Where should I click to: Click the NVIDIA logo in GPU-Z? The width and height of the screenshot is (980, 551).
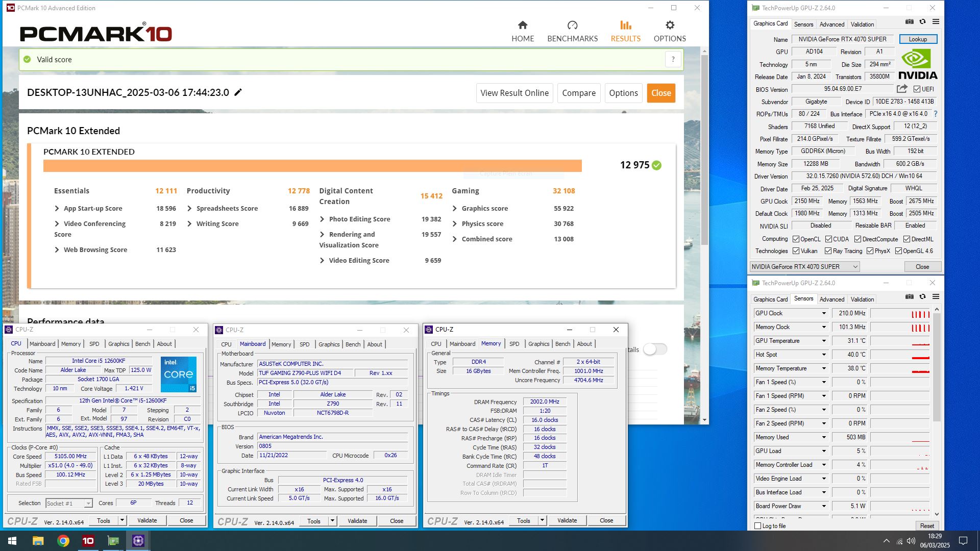click(918, 64)
